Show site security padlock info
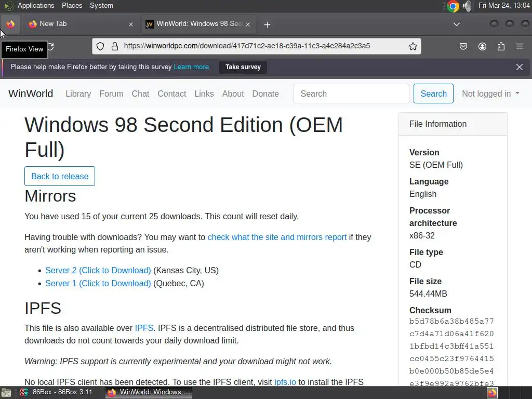 click(x=115, y=46)
